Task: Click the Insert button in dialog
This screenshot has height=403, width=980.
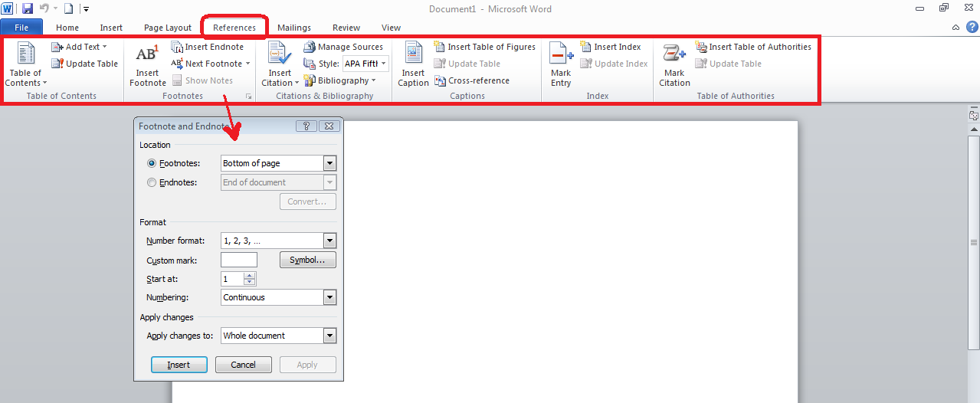Action: (x=179, y=365)
